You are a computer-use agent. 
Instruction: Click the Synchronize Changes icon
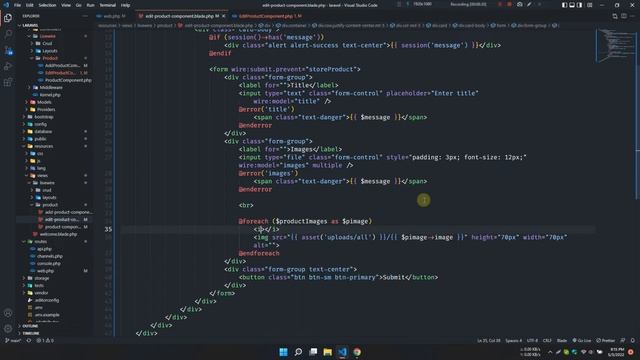(29, 340)
